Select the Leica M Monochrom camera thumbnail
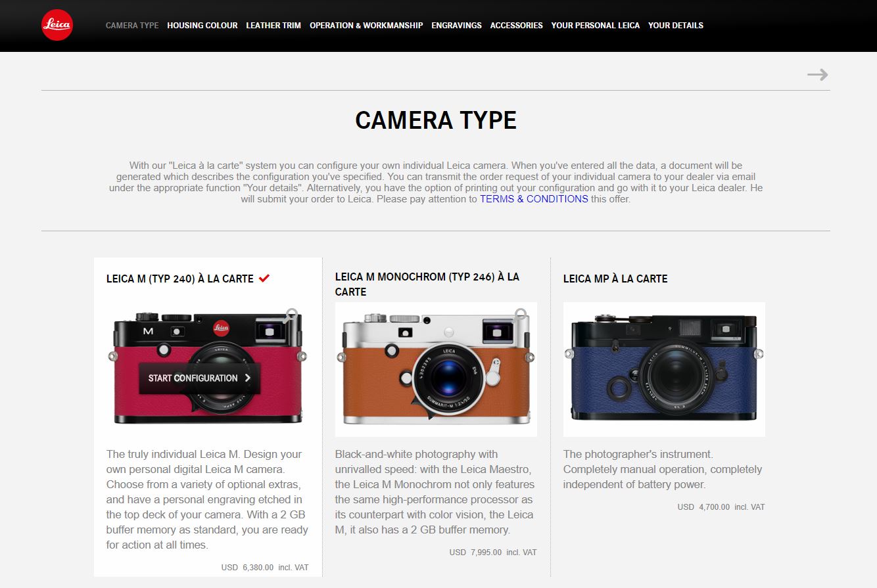877x588 pixels. [436, 369]
